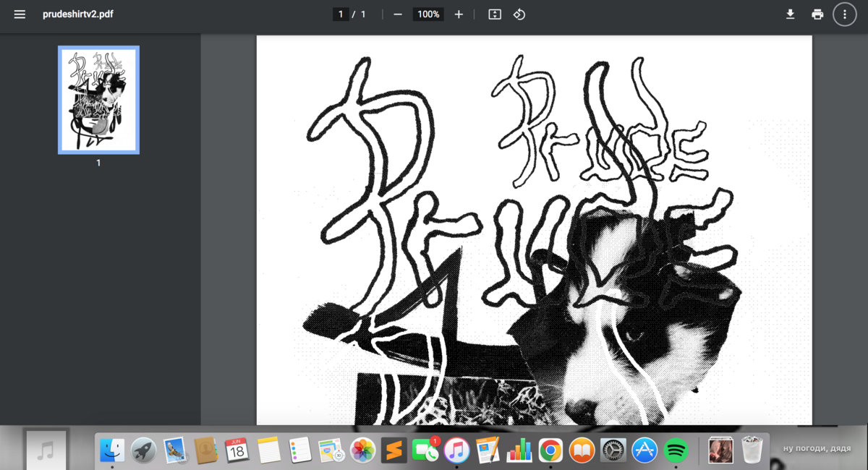Click the fit to page icon
868x470 pixels.
(495, 14)
